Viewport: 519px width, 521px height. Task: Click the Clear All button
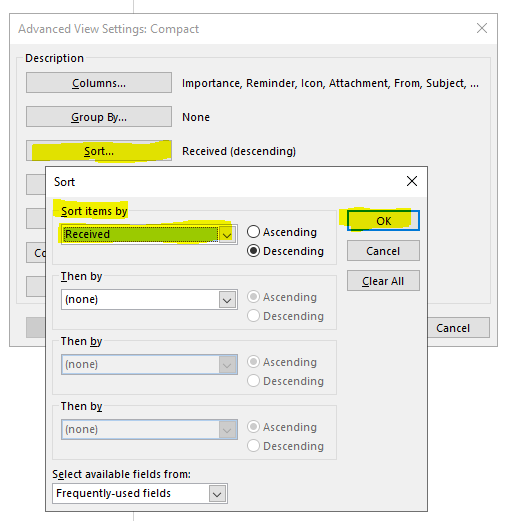click(383, 281)
